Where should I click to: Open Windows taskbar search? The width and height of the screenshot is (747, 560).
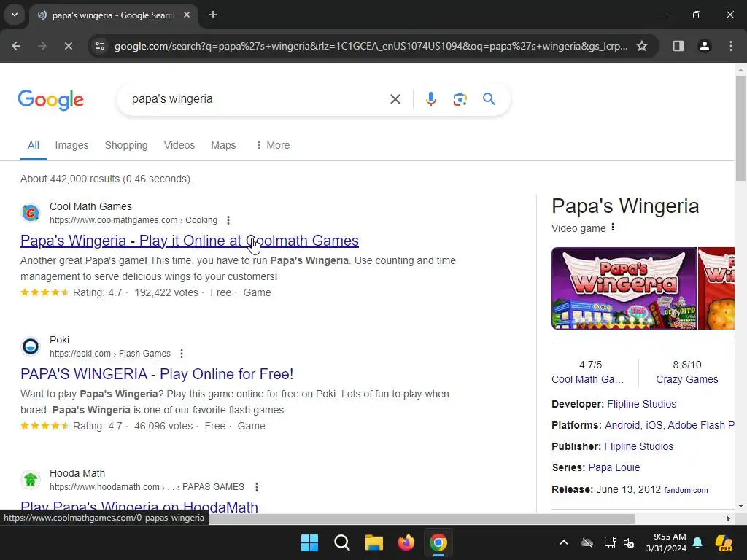click(x=341, y=542)
